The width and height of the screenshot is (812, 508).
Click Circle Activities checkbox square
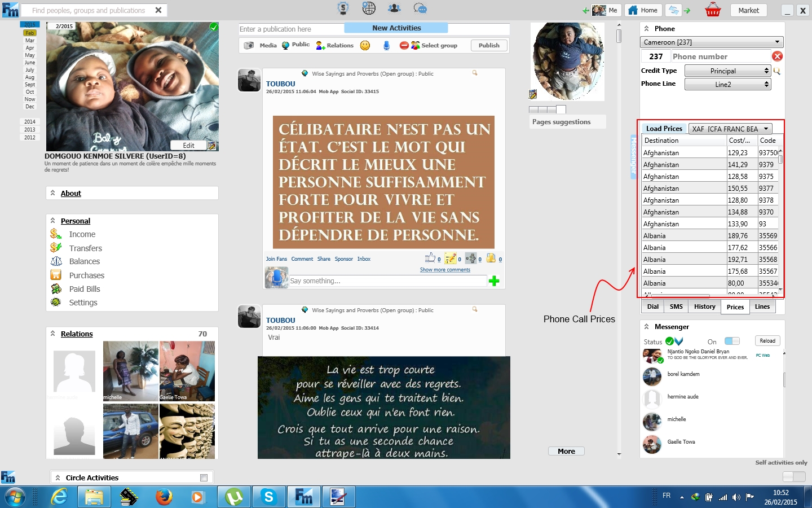[x=204, y=478]
